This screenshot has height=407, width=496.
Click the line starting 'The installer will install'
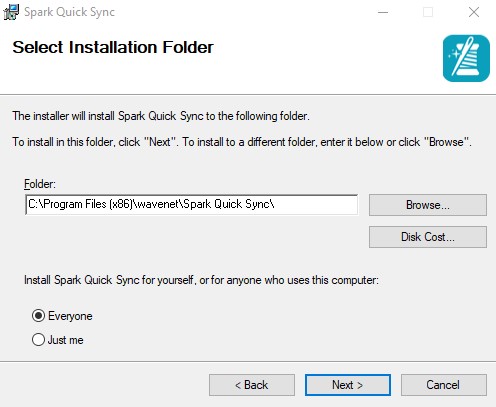pos(161,116)
